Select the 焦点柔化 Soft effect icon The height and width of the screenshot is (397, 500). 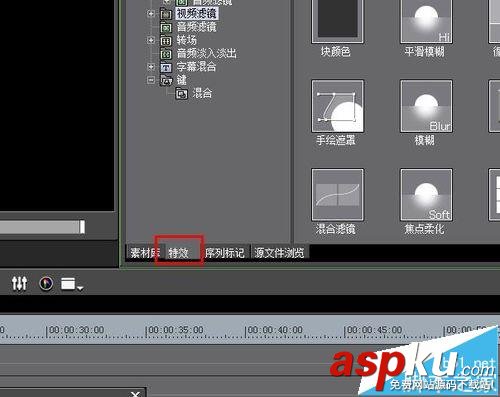coord(426,195)
